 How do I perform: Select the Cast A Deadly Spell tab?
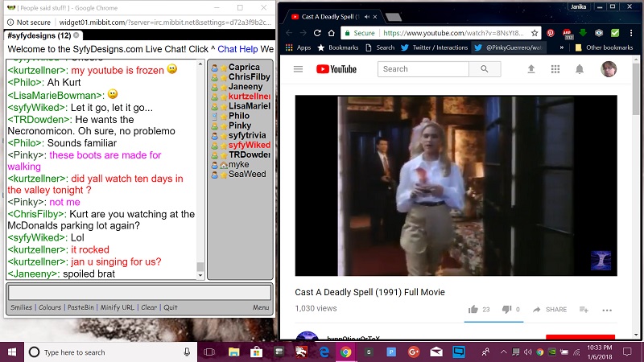coord(330,17)
